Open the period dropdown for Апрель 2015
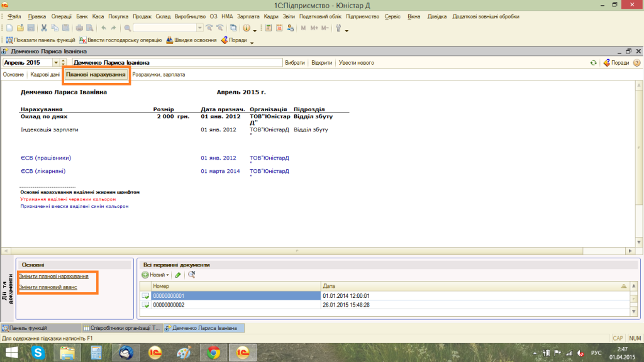This screenshot has width=644, height=362. pos(56,63)
